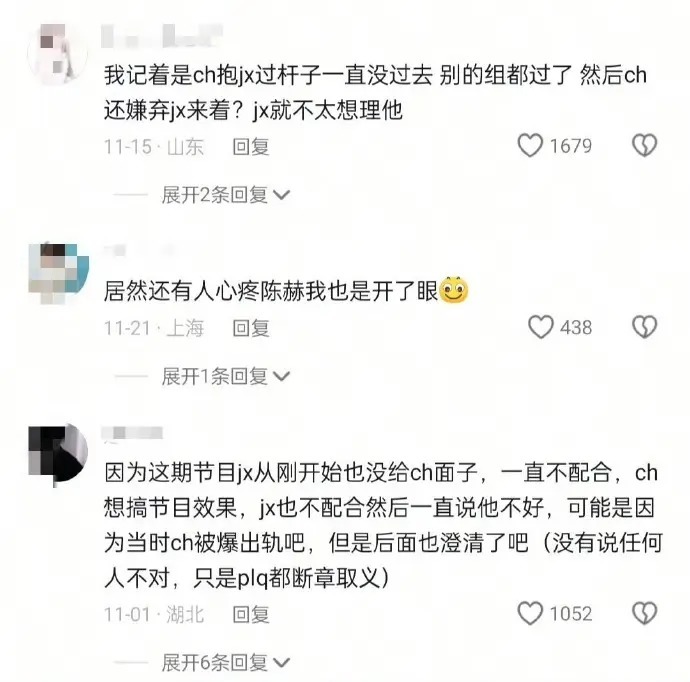Reply to the 11-21 上海 comment
The height and width of the screenshot is (682, 690).
tap(251, 328)
